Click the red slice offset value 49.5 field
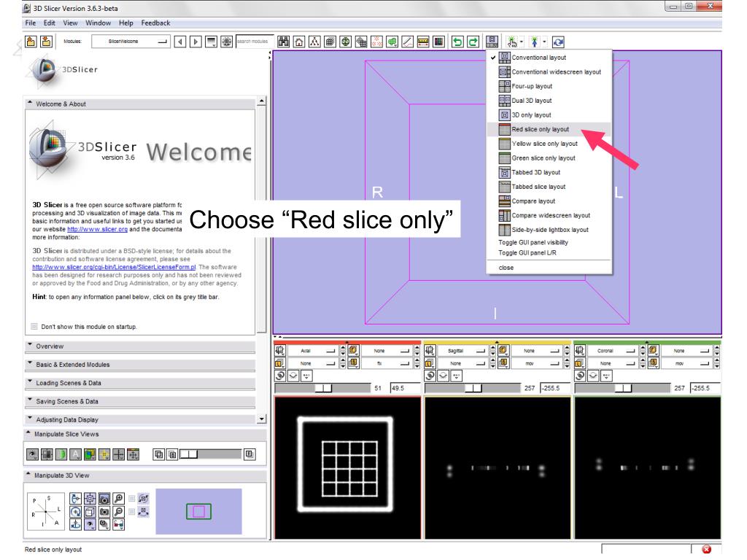 pyautogui.click(x=405, y=388)
